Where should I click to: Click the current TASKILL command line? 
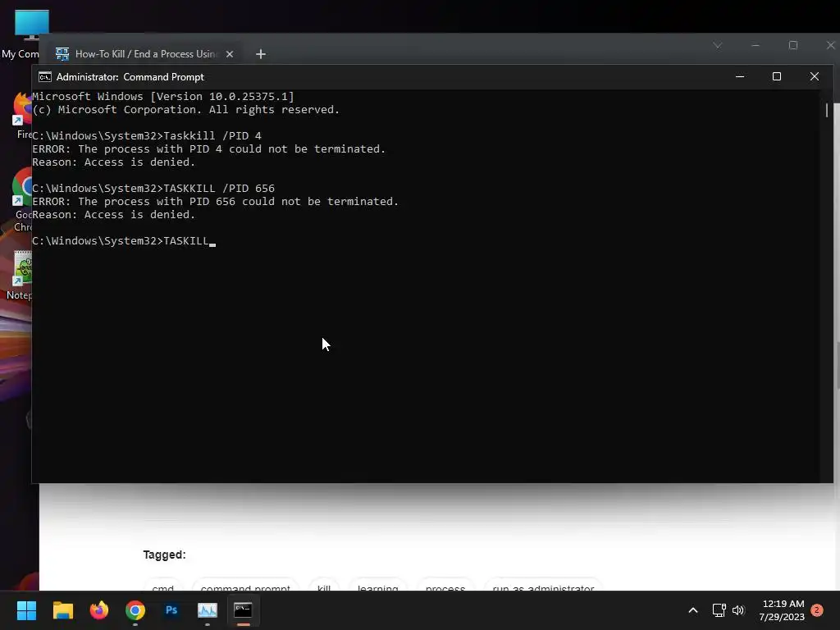(123, 241)
